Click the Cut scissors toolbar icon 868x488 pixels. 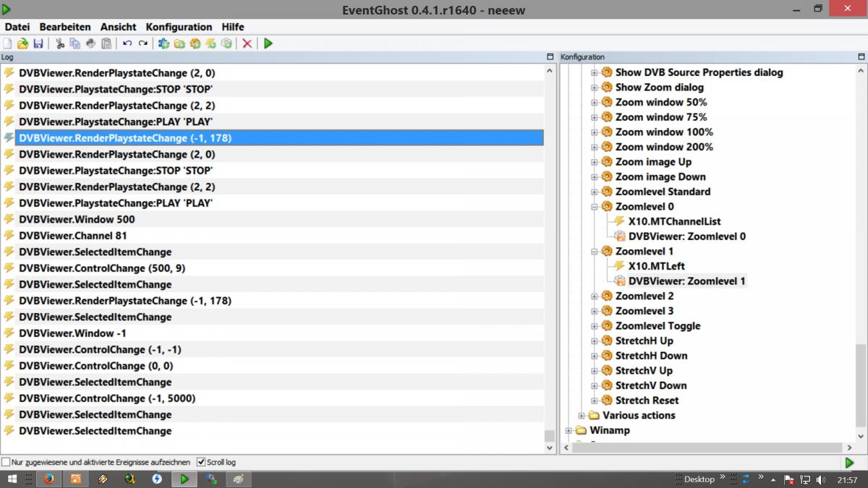(x=60, y=43)
